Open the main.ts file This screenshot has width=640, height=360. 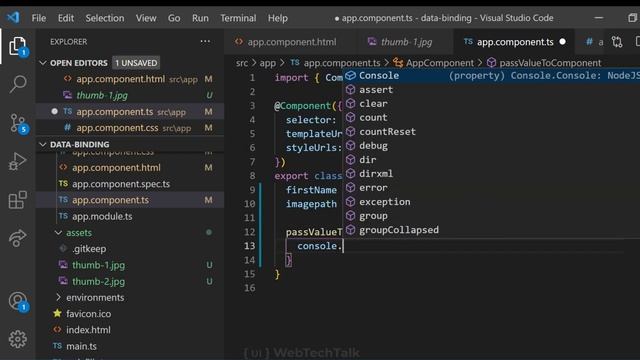point(130,346)
